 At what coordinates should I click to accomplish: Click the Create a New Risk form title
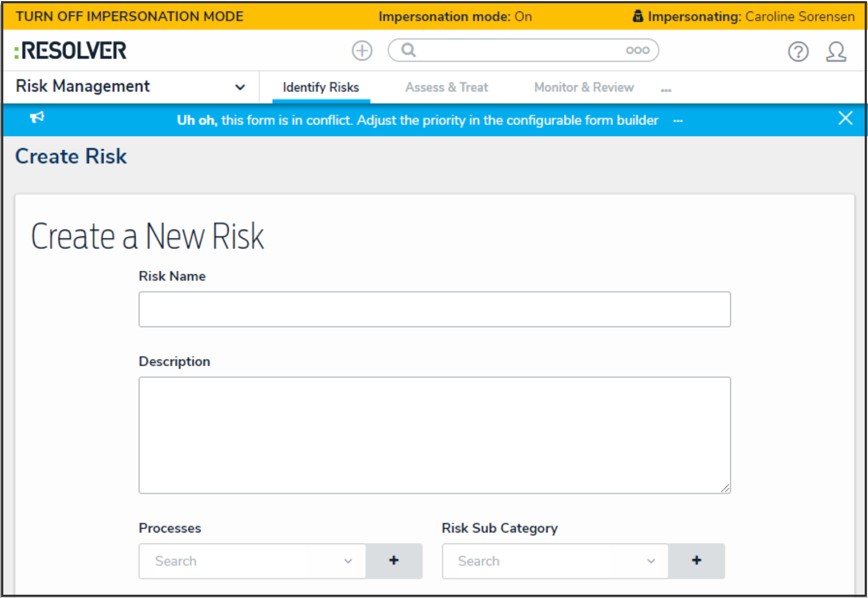pyautogui.click(x=148, y=236)
